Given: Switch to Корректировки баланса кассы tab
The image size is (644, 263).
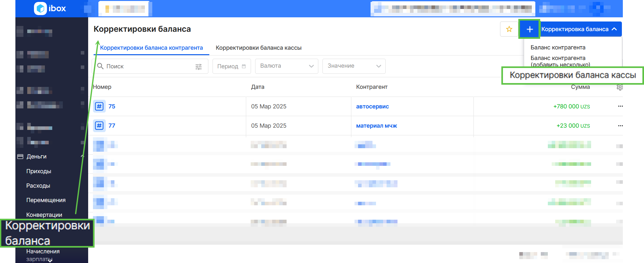Looking at the screenshot, I should pos(258,48).
